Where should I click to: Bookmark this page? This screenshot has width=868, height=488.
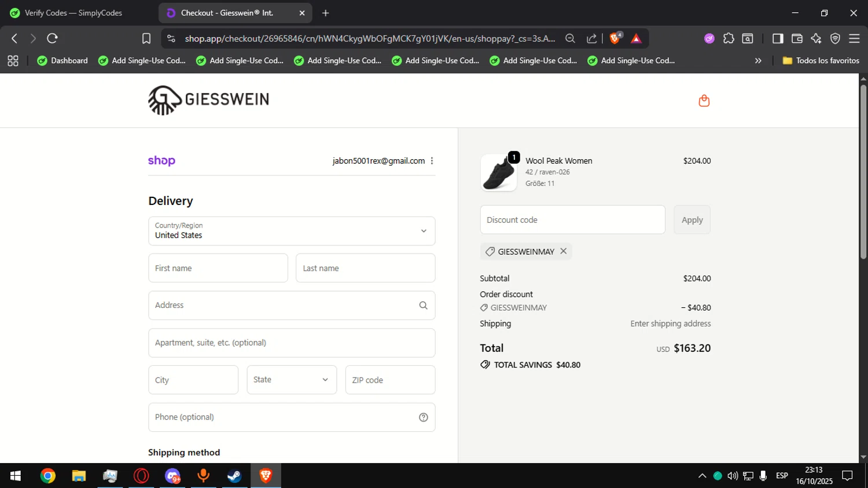(146, 38)
